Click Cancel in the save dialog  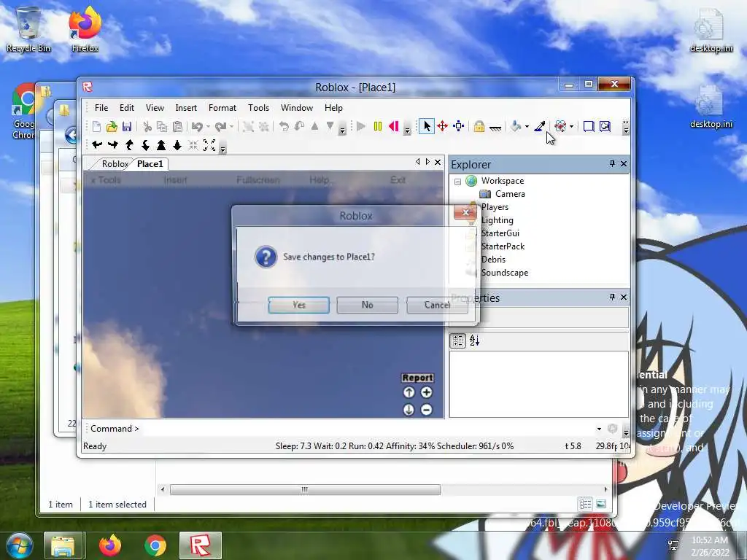click(x=437, y=305)
